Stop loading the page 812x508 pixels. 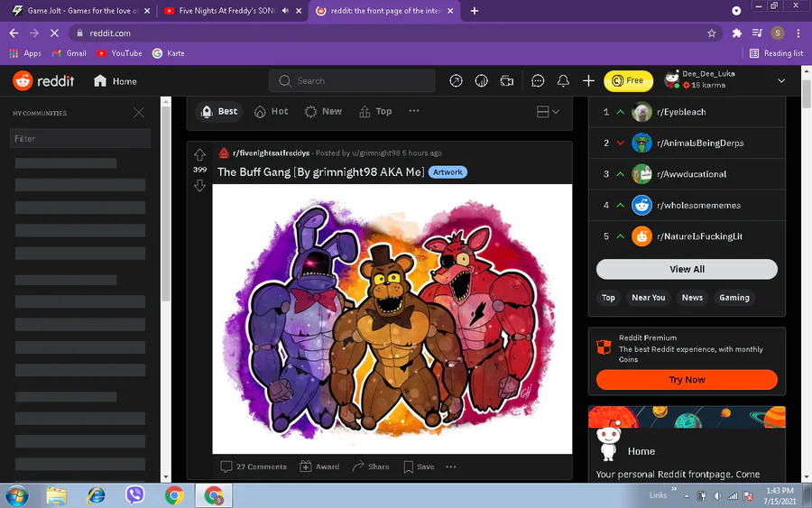(54, 33)
